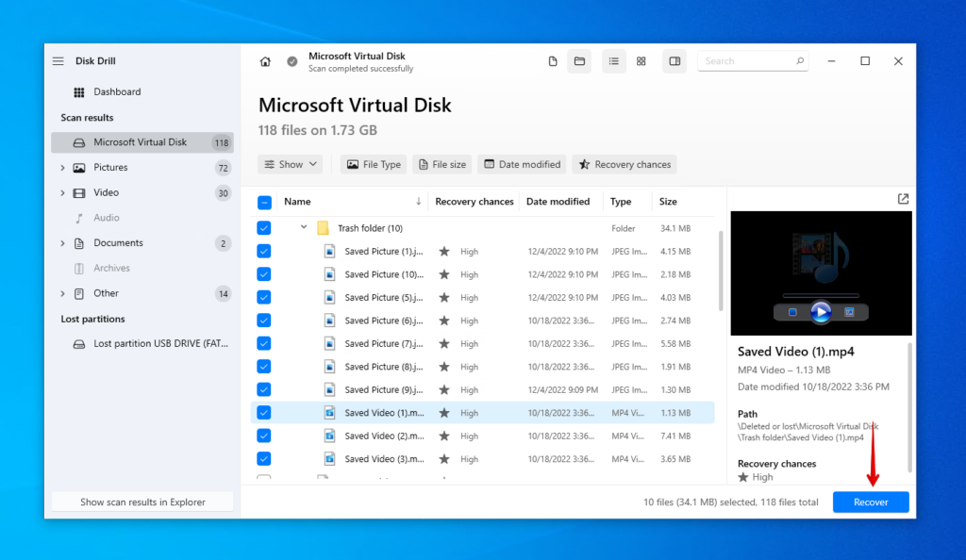This screenshot has height=560, width=966.
Task: Switch to list view layout
Action: [612, 60]
